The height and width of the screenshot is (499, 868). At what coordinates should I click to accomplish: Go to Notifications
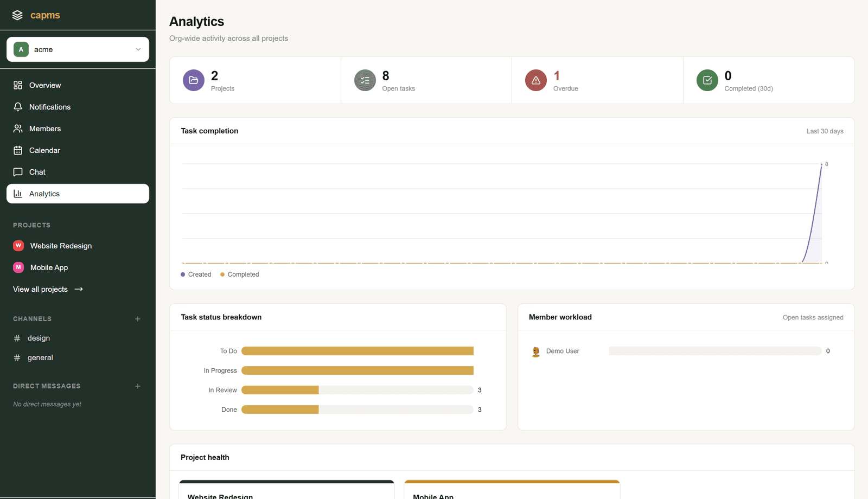tap(78, 107)
